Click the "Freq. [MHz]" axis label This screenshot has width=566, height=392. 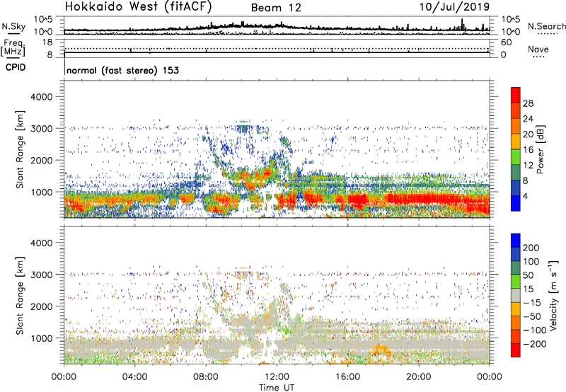(13, 48)
